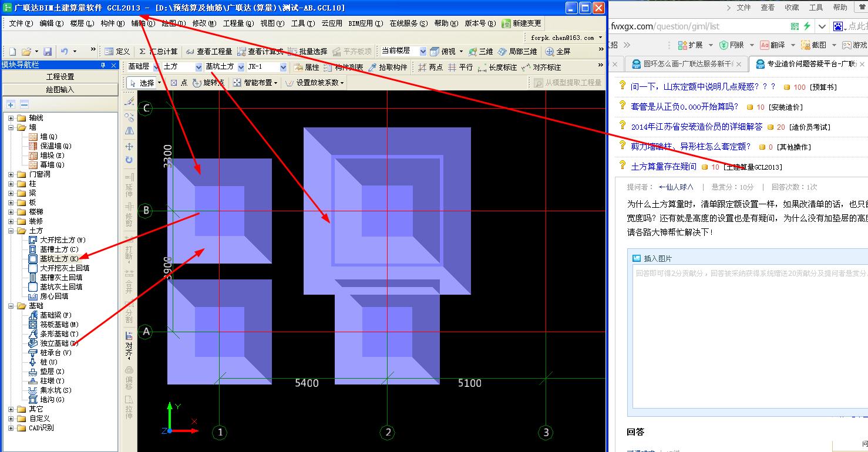Click 查看计算式 toolbar button
The width and height of the screenshot is (868, 452).
260,52
